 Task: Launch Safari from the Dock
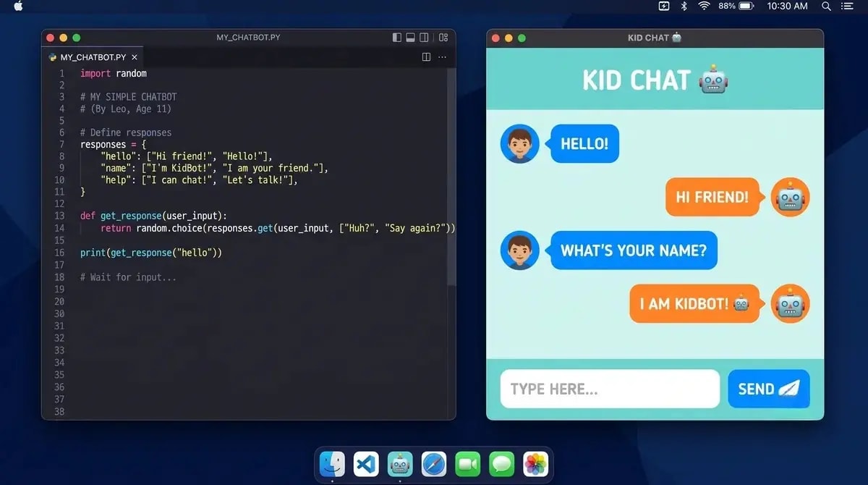tap(434, 463)
